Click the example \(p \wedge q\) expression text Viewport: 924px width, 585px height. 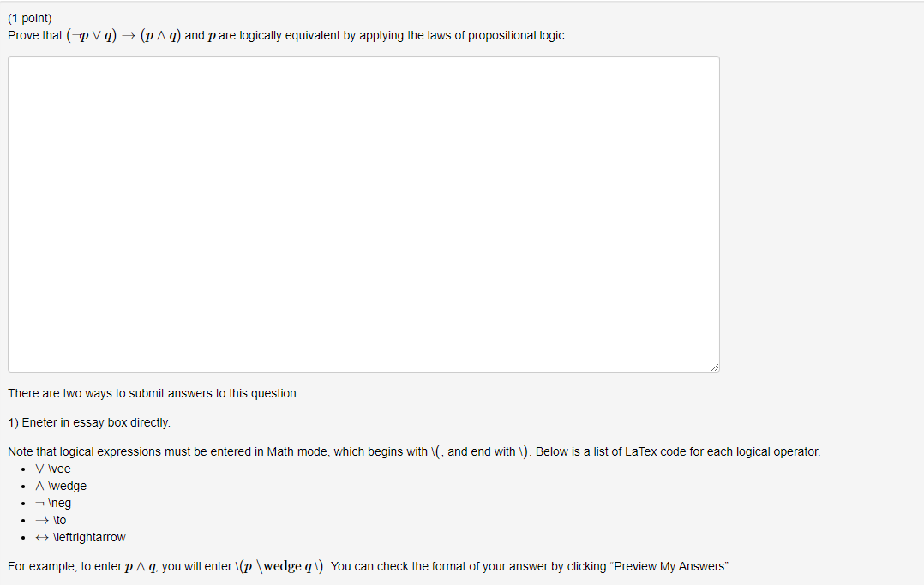click(x=278, y=566)
